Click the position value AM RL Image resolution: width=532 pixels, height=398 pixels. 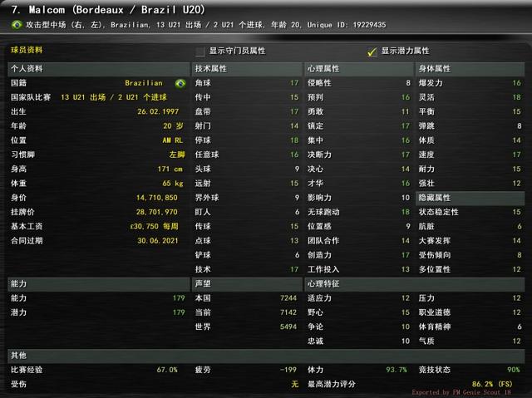point(173,140)
